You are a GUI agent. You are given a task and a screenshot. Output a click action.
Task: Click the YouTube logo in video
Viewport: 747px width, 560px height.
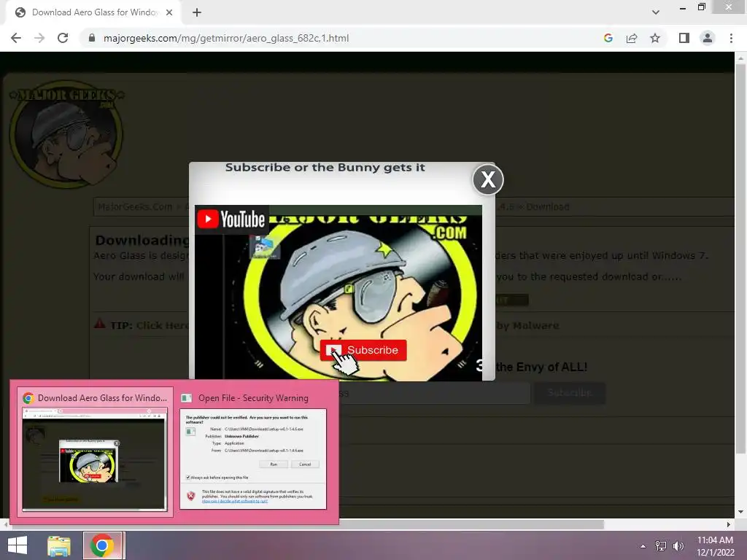pyautogui.click(x=231, y=219)
